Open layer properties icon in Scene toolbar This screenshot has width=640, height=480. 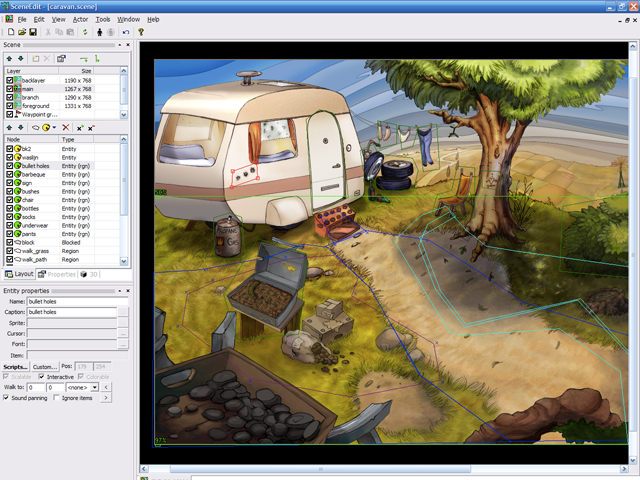(61, 59)
